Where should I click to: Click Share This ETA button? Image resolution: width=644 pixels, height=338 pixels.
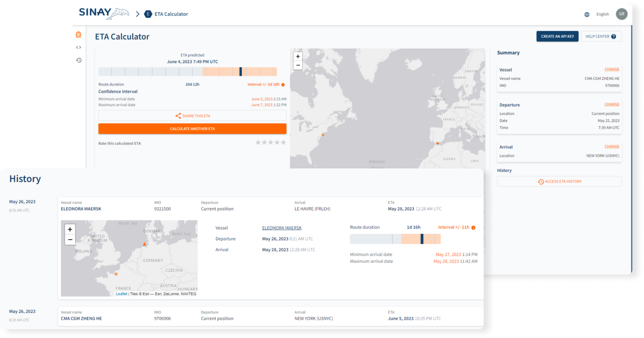click(x=192, y=116)
